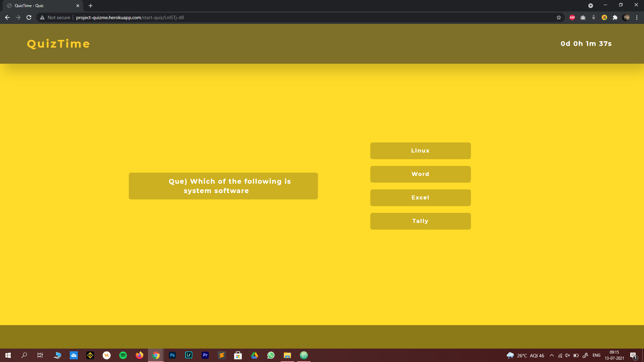The width and height of the screenshot is (644, 362).
Task: Open the Adblock Plus extension
Action: coord(572,17)
